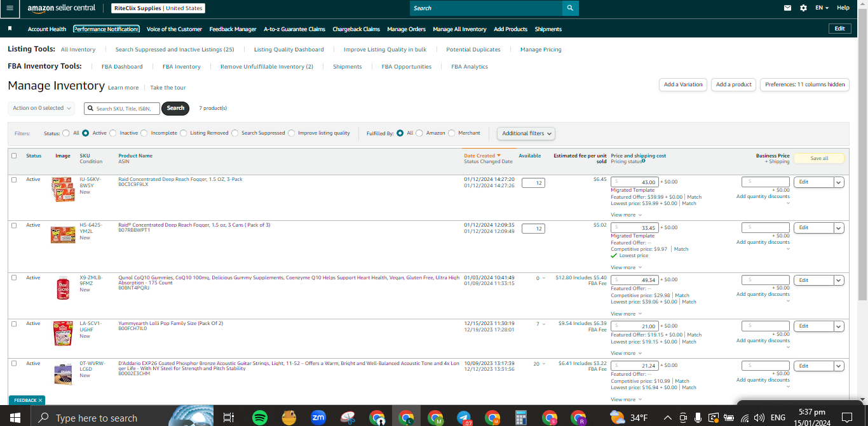868x426 pixels.
Task: Select the Amazon fulfilled-by radio button
Action: (419, 133)
